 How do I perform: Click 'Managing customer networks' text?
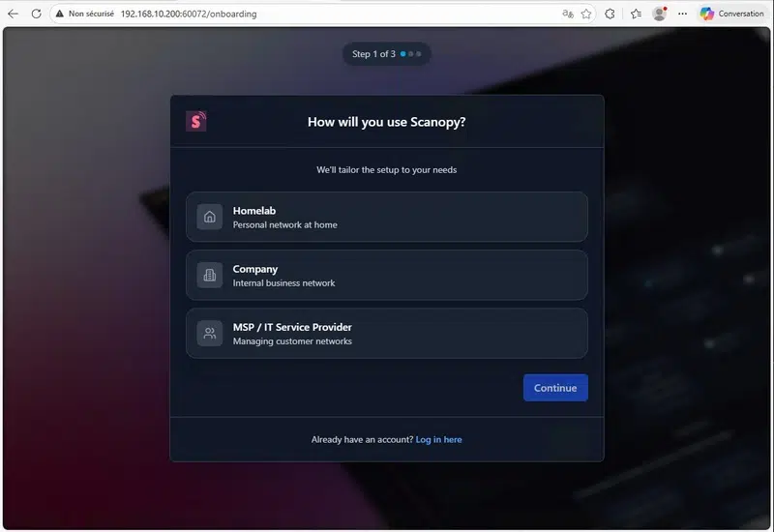pyautogui.click(x=292, y=341)
